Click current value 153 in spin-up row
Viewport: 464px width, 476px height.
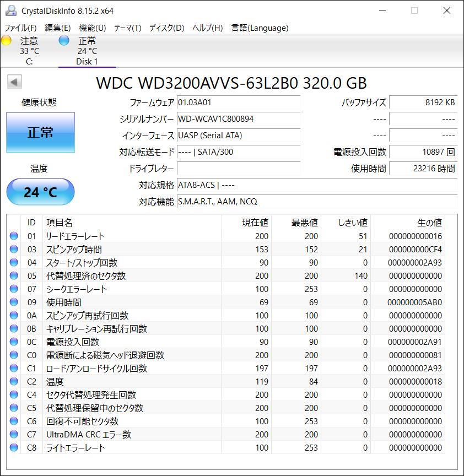click(x=262, y=249)
